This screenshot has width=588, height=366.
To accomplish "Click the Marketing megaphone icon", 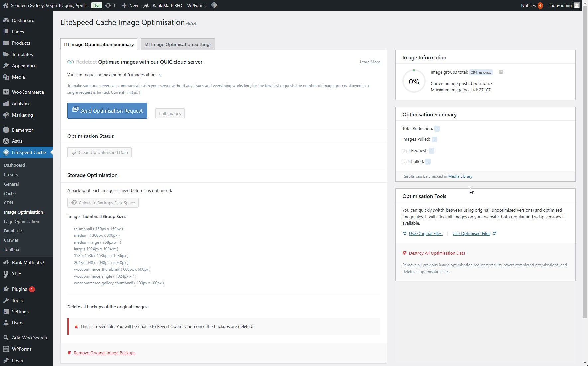I will pyautogui.click(x=6, y=115).
